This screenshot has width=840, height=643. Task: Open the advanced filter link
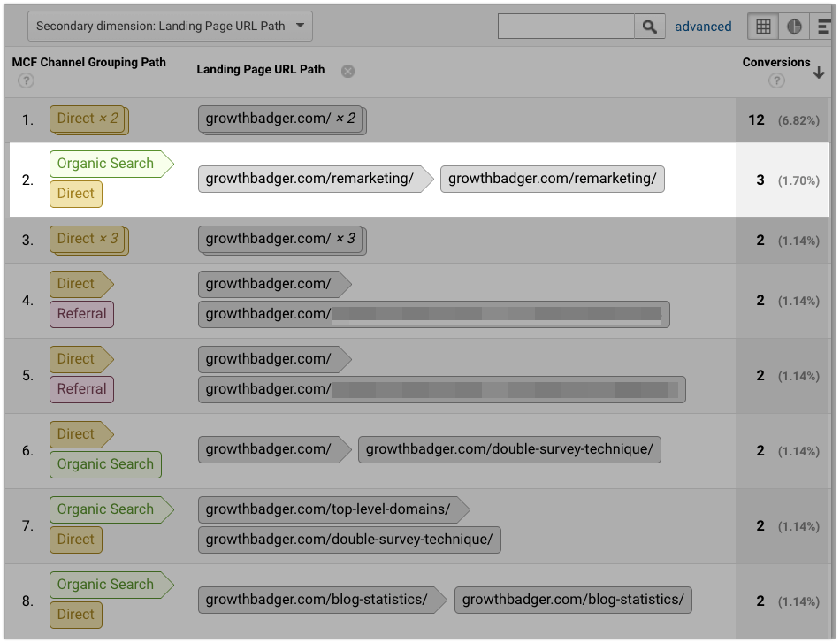(x=703, y=27)
